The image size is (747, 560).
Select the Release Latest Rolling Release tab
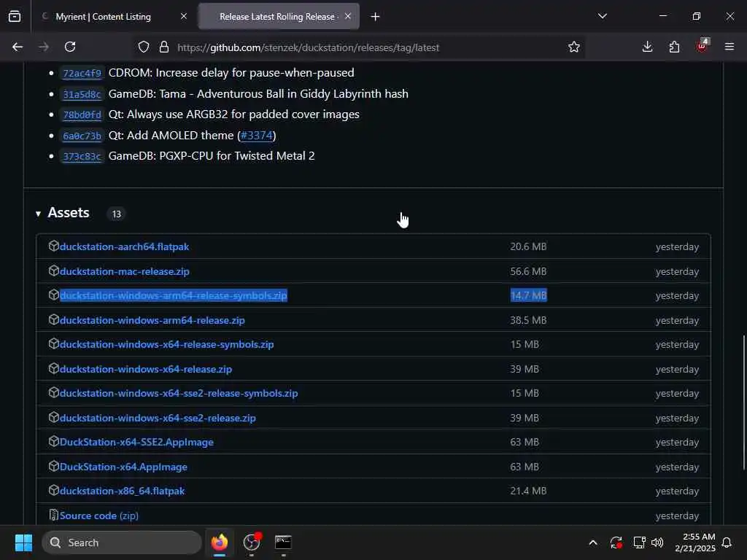click(279, 17)
